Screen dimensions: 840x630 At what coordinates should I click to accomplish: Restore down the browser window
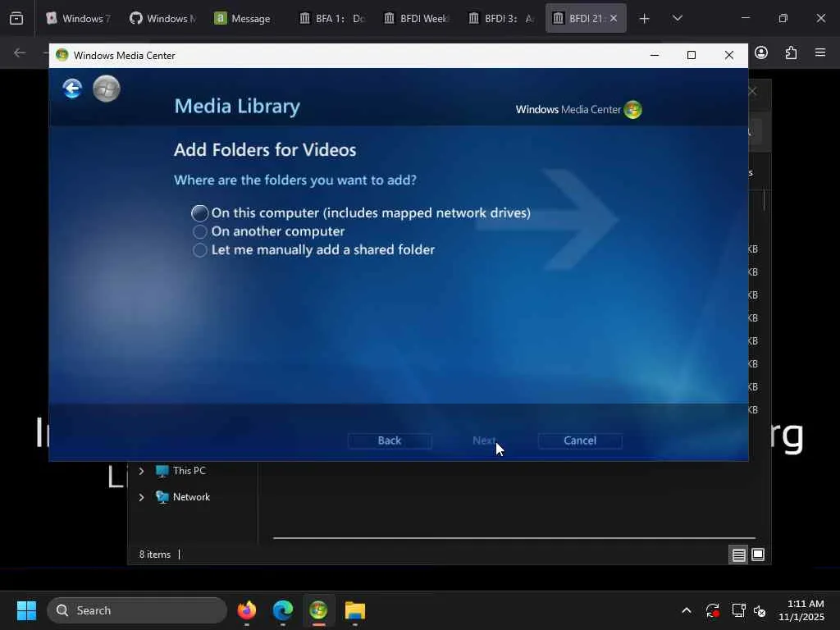click(x=783, y=18)
